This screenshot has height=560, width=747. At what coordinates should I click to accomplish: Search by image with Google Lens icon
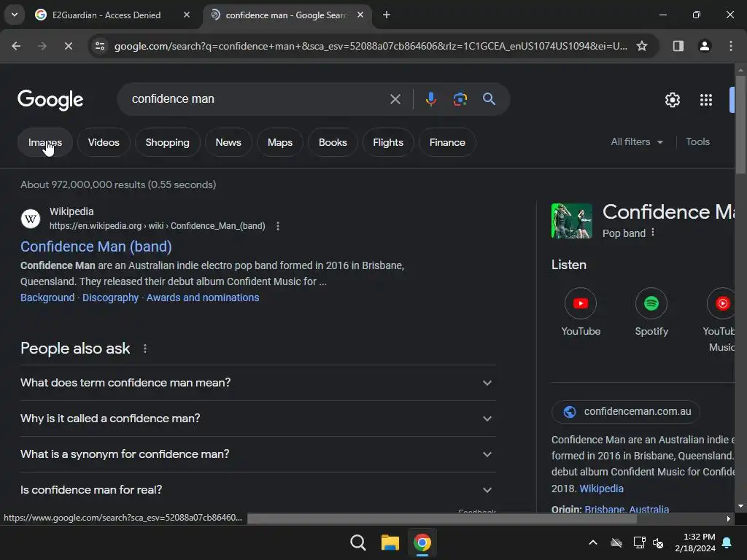pos(460,99)
